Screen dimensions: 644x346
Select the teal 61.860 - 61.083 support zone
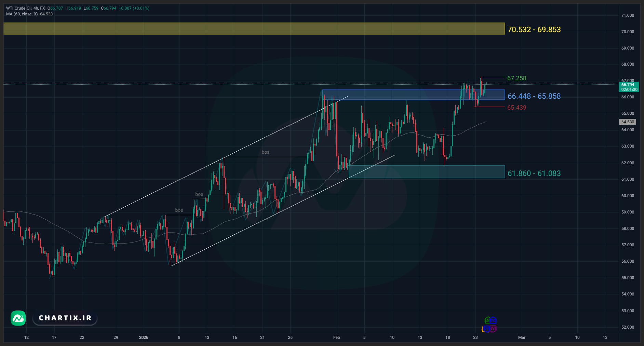[427, 172]
